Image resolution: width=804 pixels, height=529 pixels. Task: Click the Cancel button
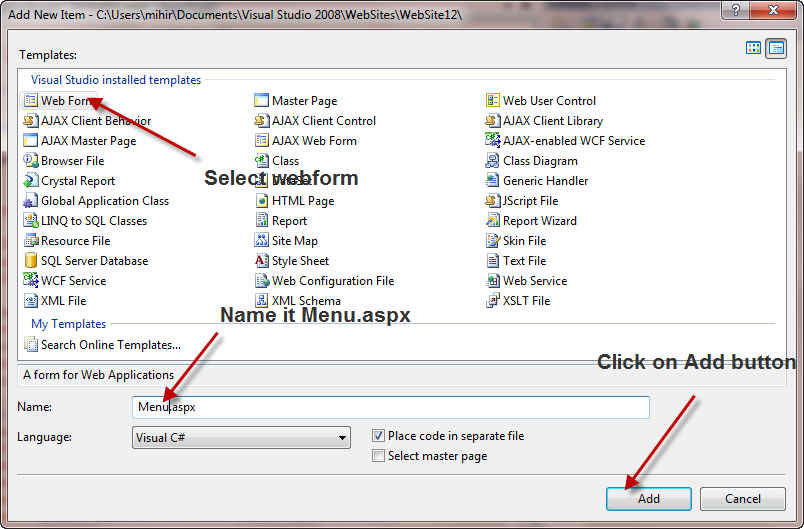click(742, 499)
